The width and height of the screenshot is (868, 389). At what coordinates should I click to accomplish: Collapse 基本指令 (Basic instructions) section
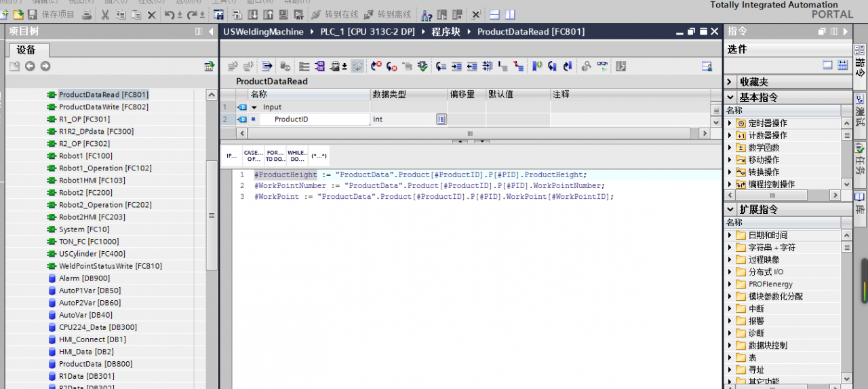(730, 97)
